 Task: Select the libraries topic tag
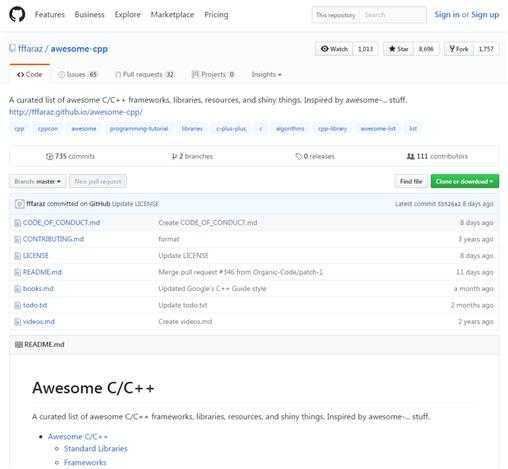(192, 129)
